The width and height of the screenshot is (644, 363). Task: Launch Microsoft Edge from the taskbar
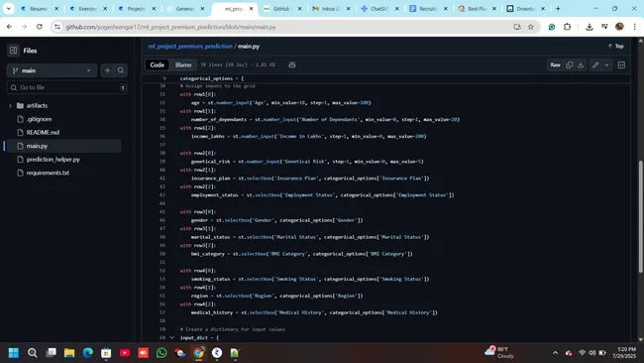(87, 353)
